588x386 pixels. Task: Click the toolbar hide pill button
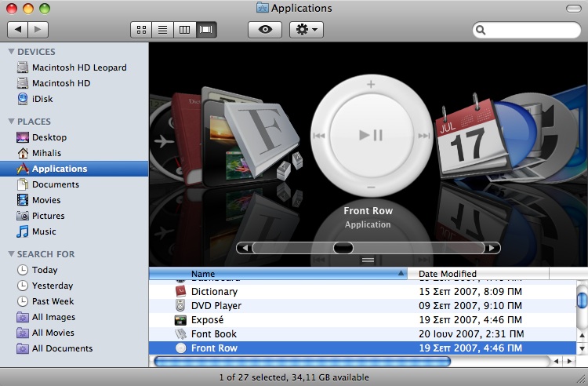coord(573,9)
